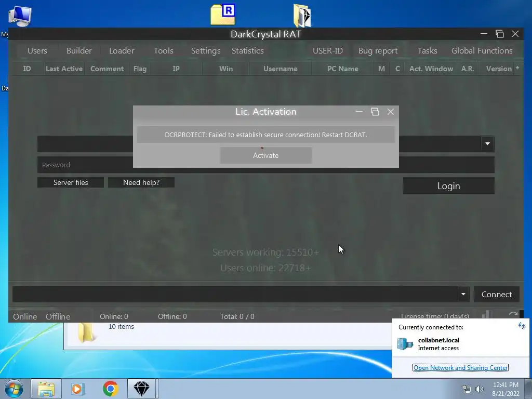Minimize the DarkCrystal RAT window
This screenshot has height=399, width=532.
[x=484, y=34]
